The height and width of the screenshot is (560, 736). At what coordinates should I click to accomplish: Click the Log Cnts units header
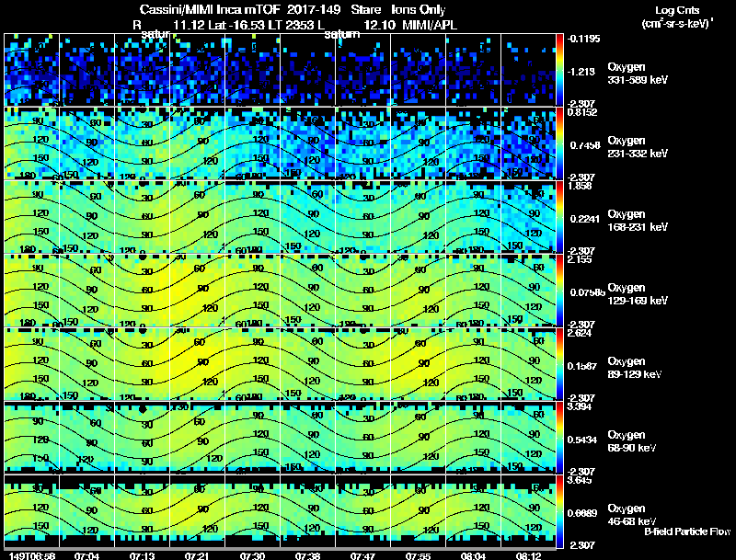[677, 17]
